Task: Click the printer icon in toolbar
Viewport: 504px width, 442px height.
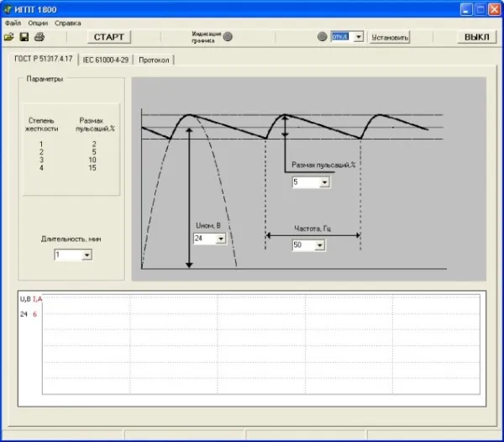Action: click(x=39, y=38)
